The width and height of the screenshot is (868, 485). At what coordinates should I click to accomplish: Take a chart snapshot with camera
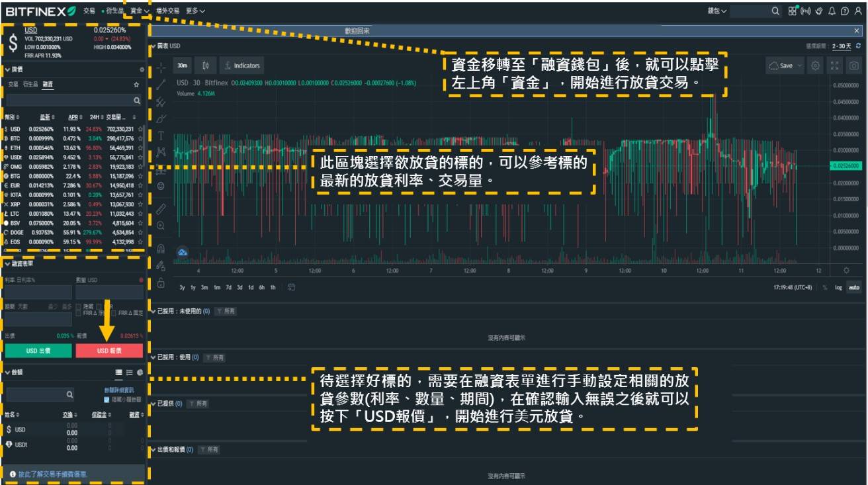[854, 66]
